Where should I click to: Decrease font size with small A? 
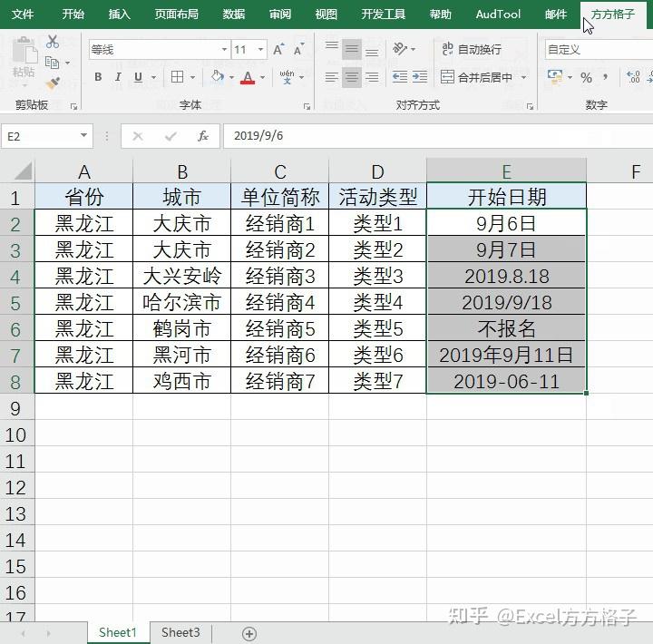coord(298,50)
